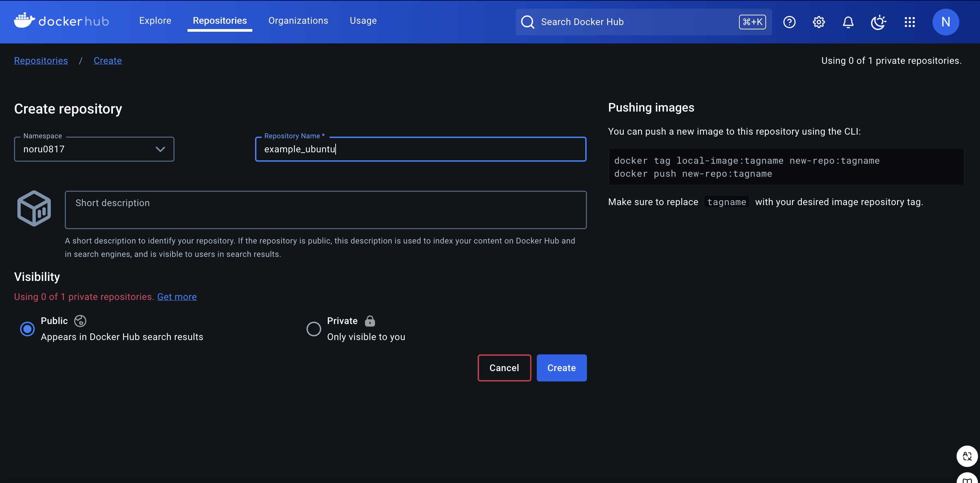
Task: Select the Public visibility radio button
Action: (x=27, y=329)
